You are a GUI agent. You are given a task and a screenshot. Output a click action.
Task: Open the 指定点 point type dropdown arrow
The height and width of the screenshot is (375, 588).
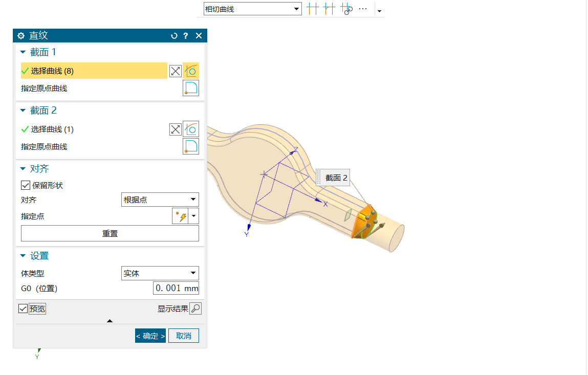(x=194, y=216)
